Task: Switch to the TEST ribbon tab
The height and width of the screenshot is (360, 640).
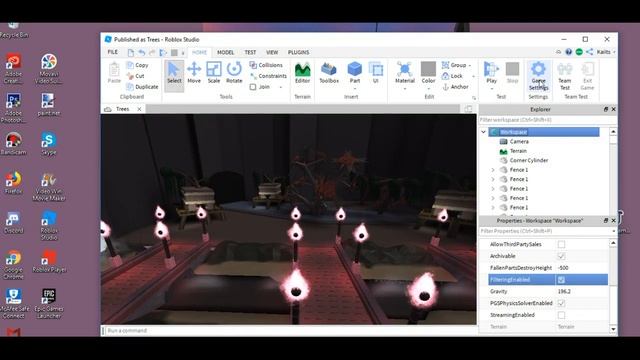Action: coord(250,52)
